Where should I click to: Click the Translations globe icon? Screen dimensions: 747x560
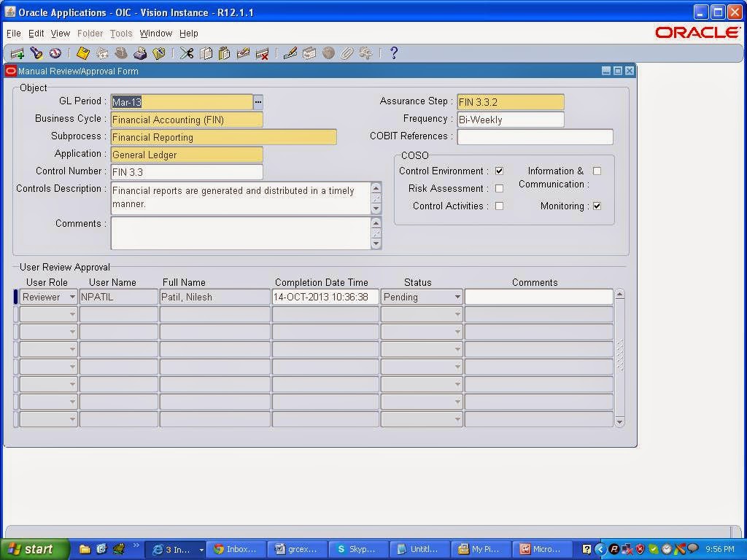[x=328, y=53]
